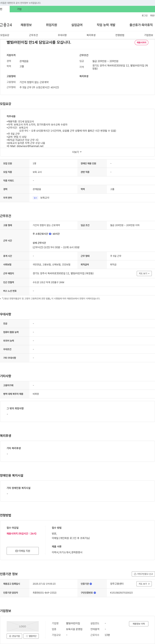Click the 로그인 link
The height and width of the screenshot is (644, 155).
pos(145,16)
